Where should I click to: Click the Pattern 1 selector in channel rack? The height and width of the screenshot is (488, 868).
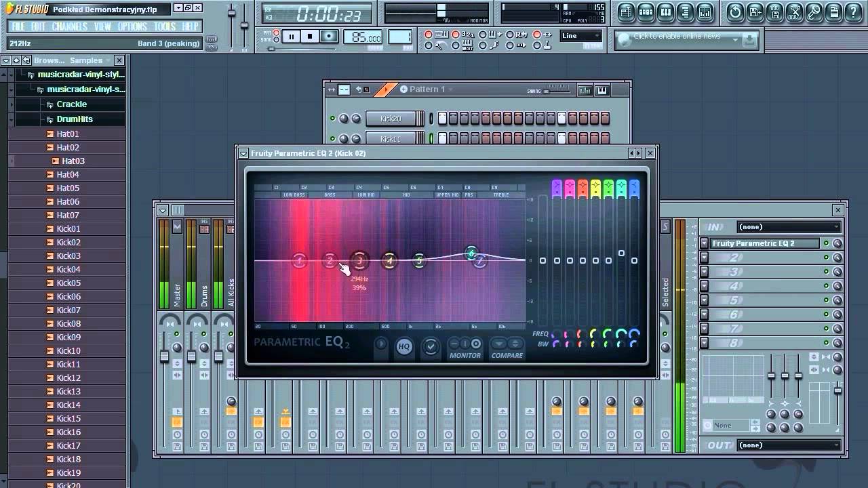[x=427, y=89]
